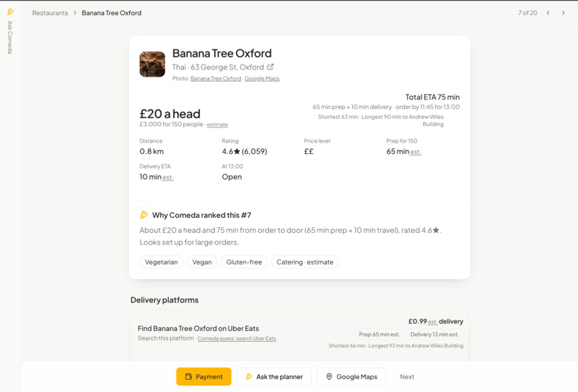Click the 'Prep 65 min est.' chip
Viewport: 578px width, 392px height.
pyautogui.click(x=379, y=335)
